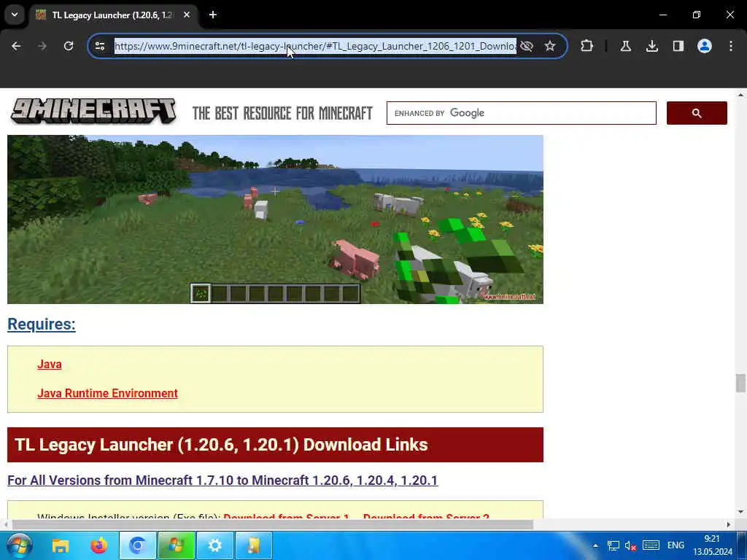Open the on-screen keyboard tray icon
The height and width of the screenshot is (560, 747).
651,545
